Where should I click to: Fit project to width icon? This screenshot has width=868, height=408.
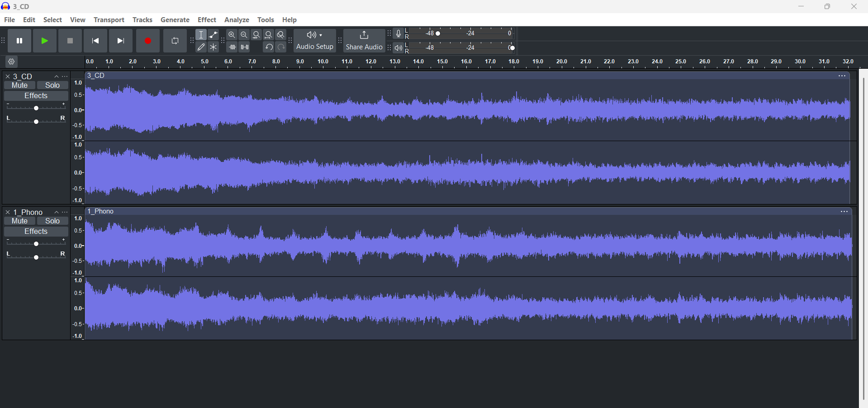click(x=269, y=35)
